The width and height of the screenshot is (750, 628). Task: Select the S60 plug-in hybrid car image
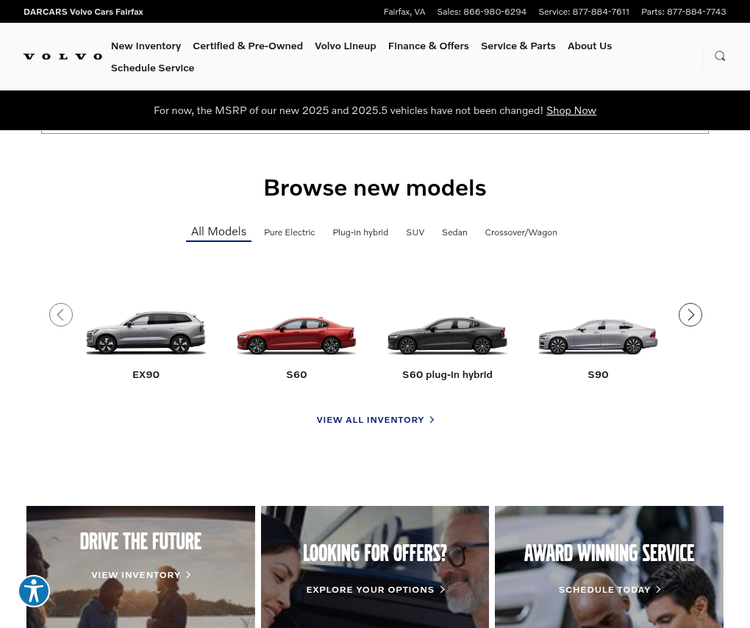(x=447, y=335)
